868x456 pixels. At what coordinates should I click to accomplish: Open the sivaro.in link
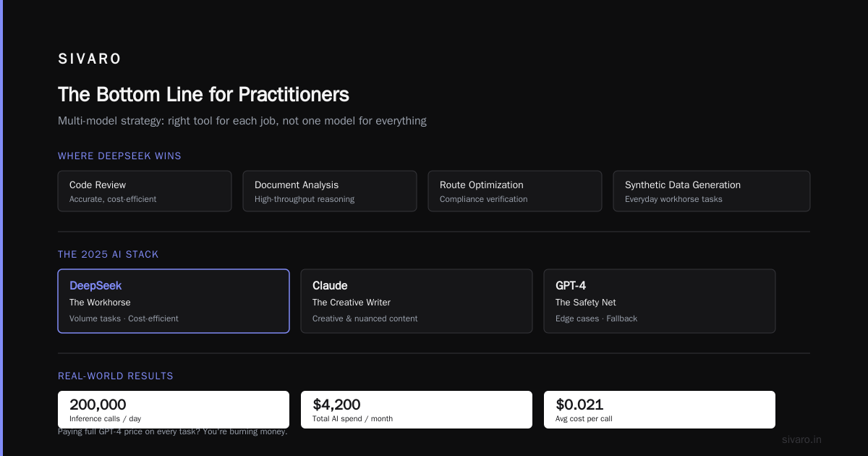point(802,439)
